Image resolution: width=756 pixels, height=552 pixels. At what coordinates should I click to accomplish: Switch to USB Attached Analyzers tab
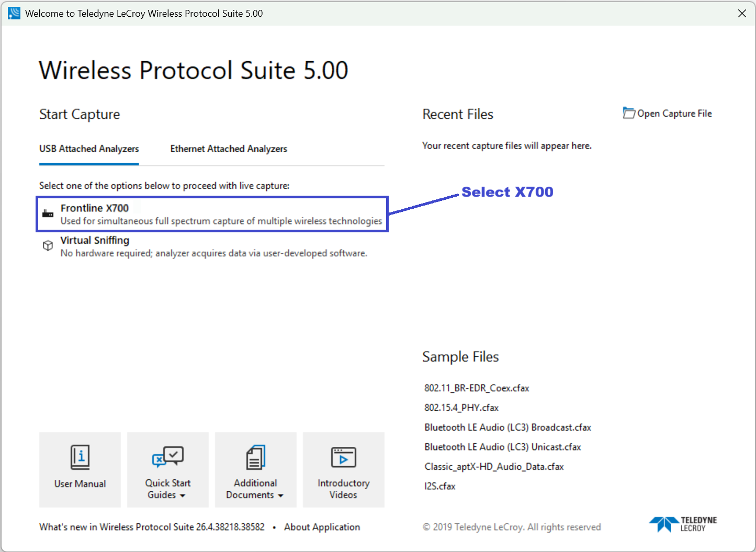point(89,149)
